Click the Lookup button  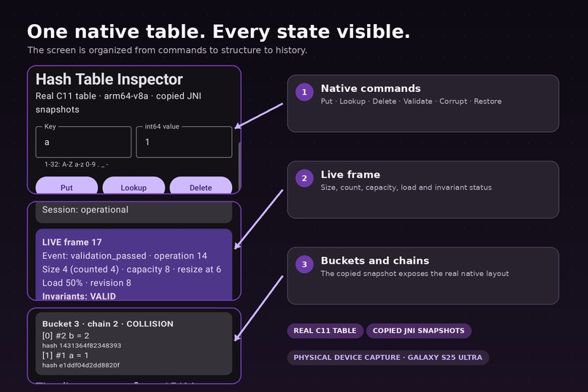point(134,185)
